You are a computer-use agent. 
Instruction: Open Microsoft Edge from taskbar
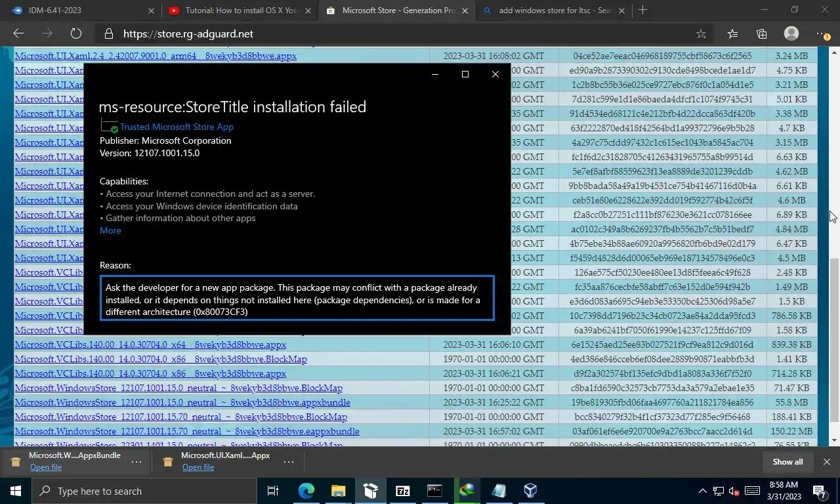306,491
